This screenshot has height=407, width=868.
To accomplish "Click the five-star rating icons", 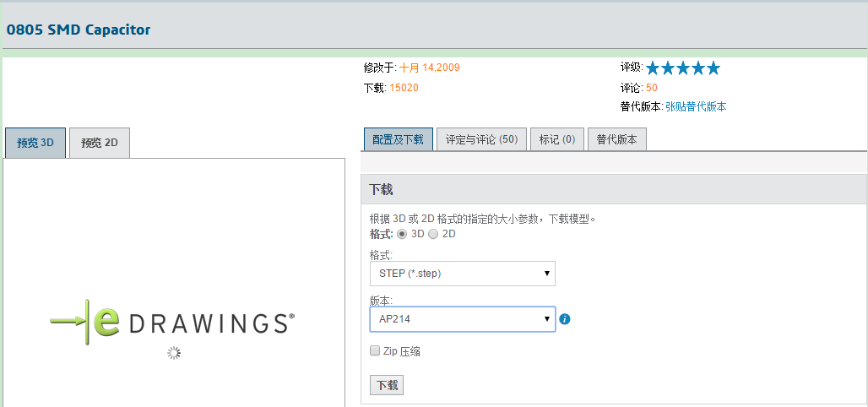I will coord(683,68).
